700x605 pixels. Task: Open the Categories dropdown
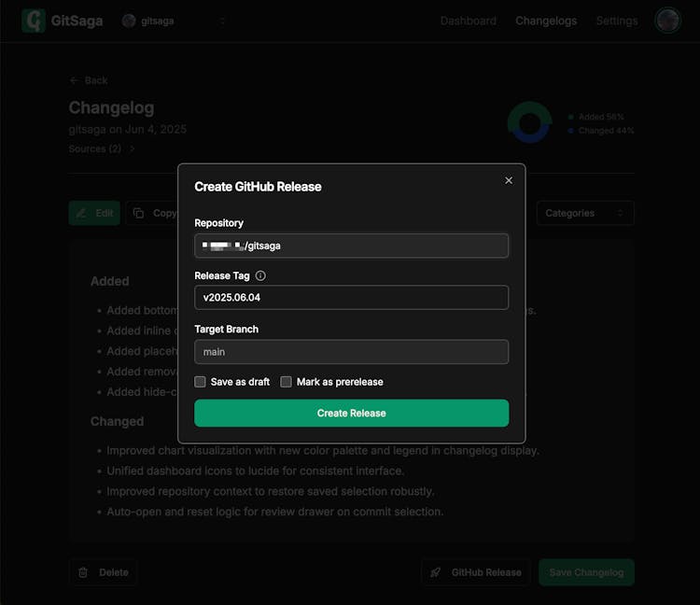click(584, 213)
